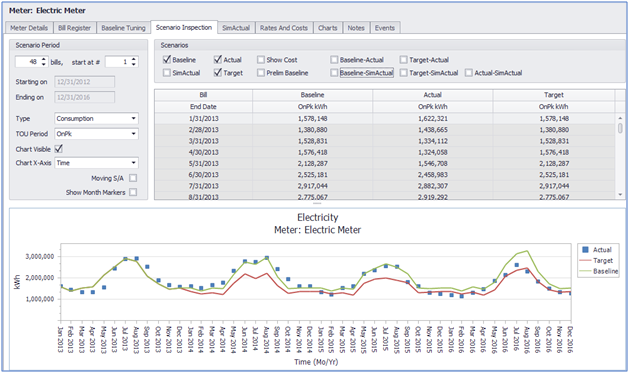Image resolution: width=630 pixels, height=373 pixels.
Task: Enable Show Month Markers checkbox
Action: pyautogui.click(x=133, y=193)
